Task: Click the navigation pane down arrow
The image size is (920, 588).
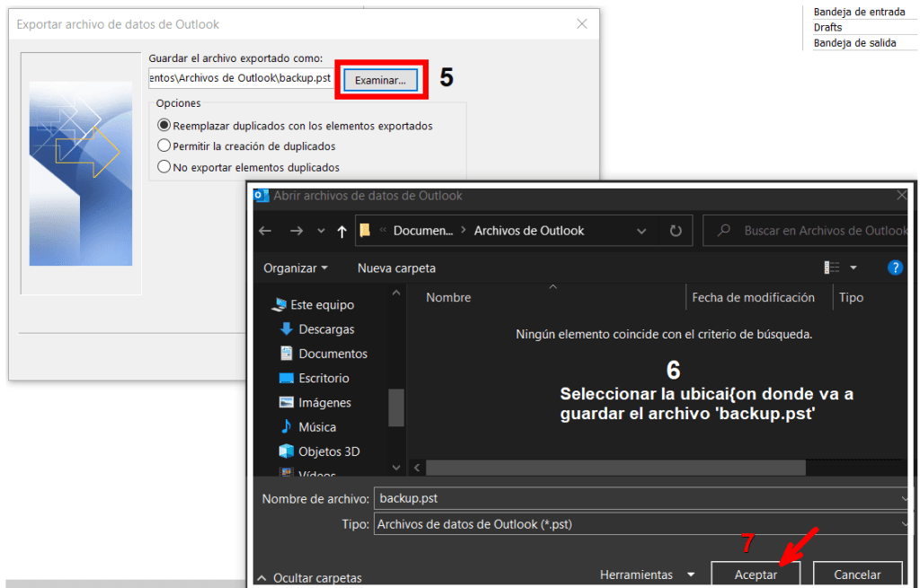Action: click(x=396, y=468)
